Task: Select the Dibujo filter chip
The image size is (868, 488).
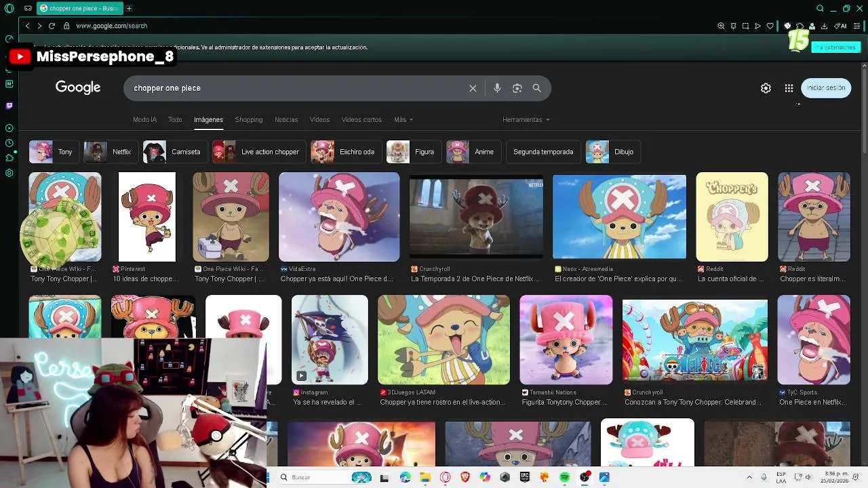Action: 613,152
